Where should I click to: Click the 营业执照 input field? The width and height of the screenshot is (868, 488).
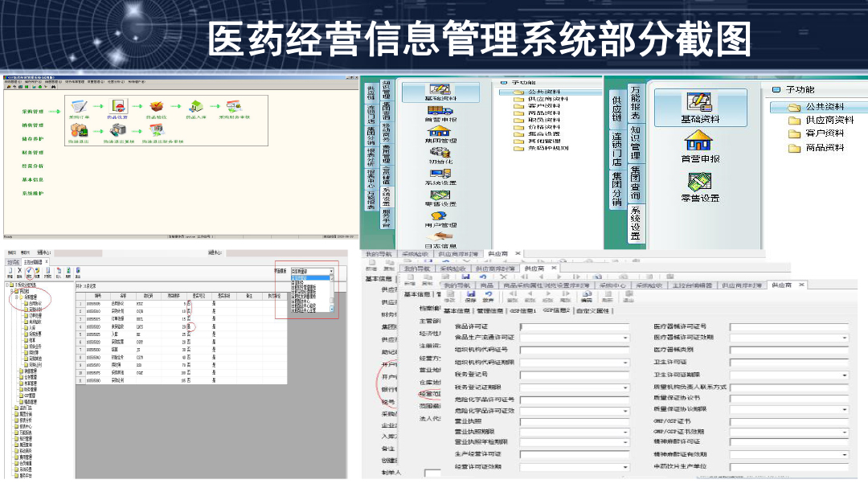click(x=575, y=422)
